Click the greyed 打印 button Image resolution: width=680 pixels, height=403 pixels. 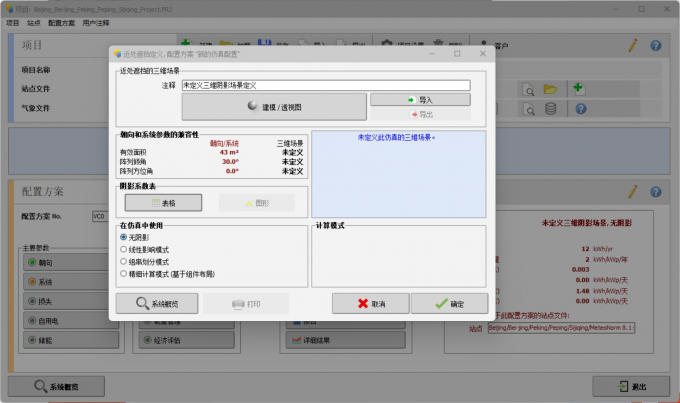click(246, 304)
